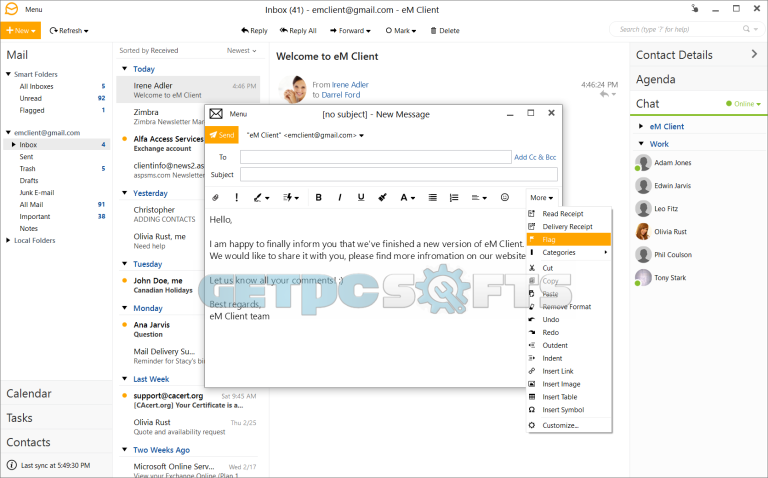The width and height of the screenshot is (768, 478).
Task: Focus the Subject field
Action: coord(399,174)
